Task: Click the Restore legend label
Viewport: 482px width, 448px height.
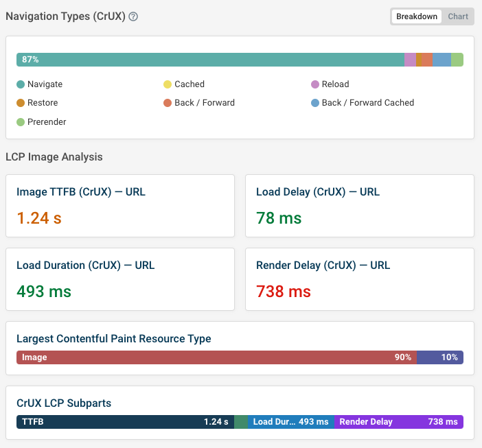Action: pyautogui.click(x=43, y=103)
